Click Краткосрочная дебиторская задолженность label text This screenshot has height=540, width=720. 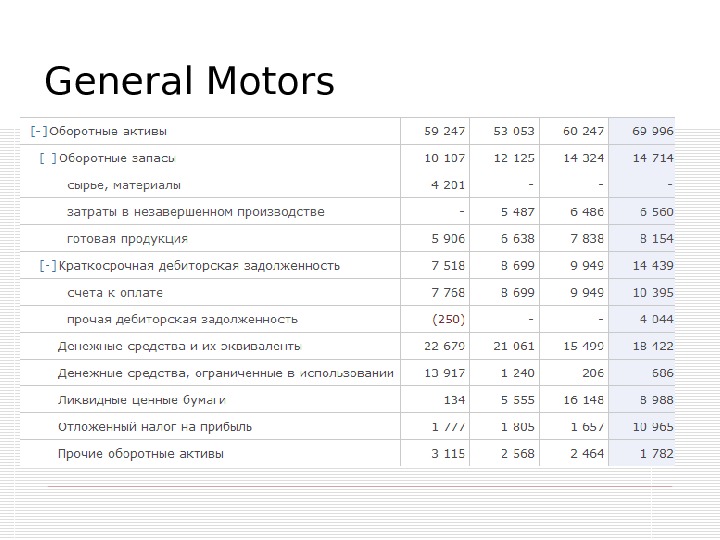click(x=199, y=266)
